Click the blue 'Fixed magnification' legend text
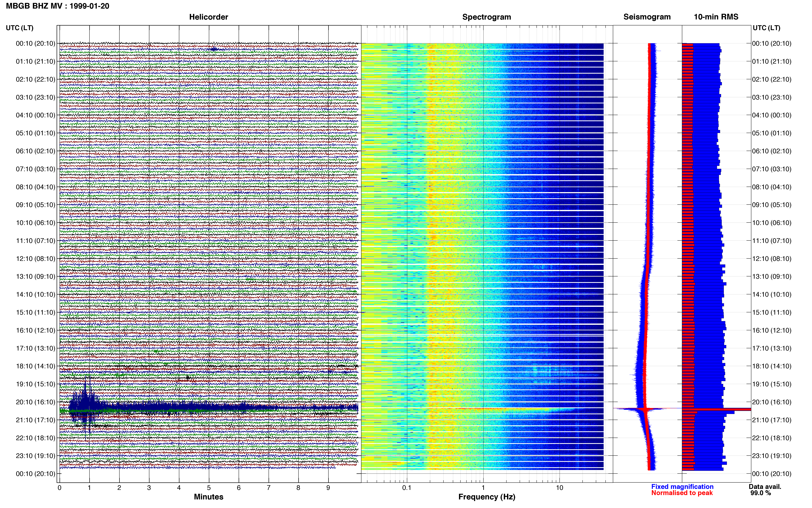Screen dimensions: 812x508 [682, 486]
